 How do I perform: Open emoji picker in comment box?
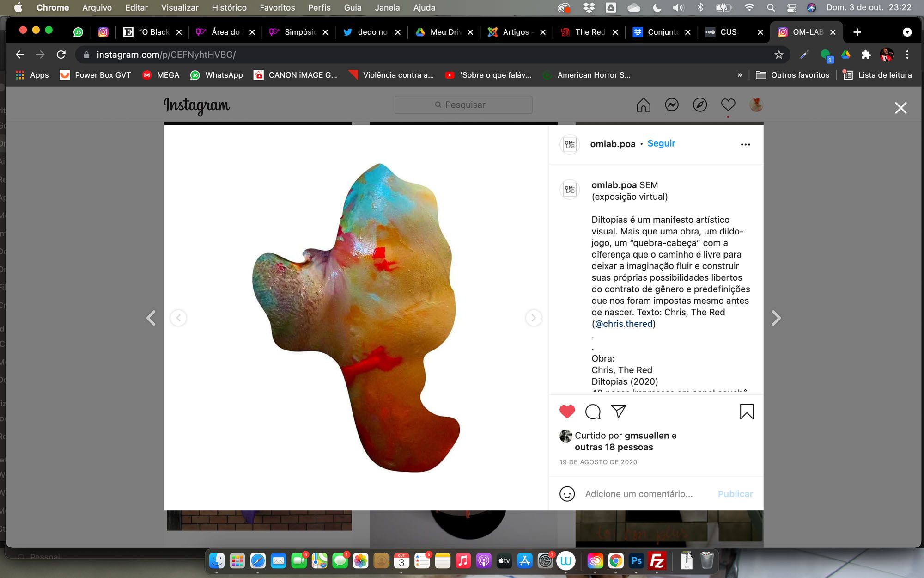click(567, 494)
